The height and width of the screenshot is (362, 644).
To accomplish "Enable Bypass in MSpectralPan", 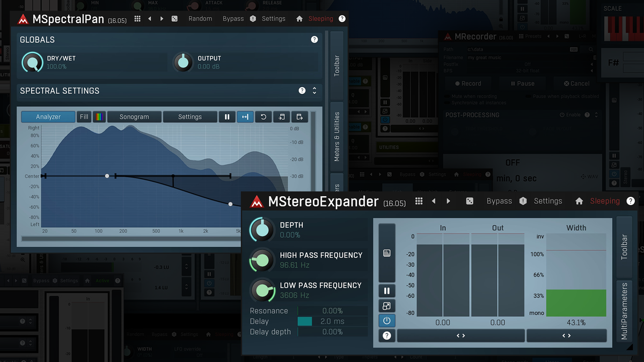I will [232, 18].
